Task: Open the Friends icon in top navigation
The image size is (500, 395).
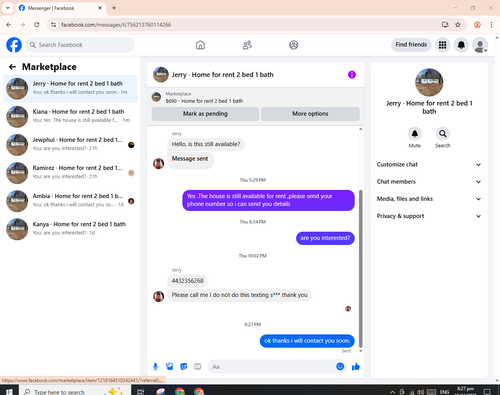Action: (247, 45)
